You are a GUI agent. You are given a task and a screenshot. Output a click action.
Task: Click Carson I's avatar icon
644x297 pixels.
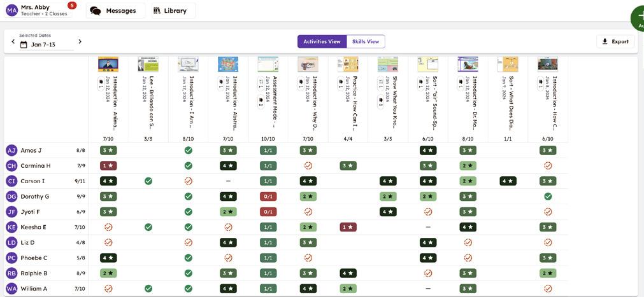(11, 181)
